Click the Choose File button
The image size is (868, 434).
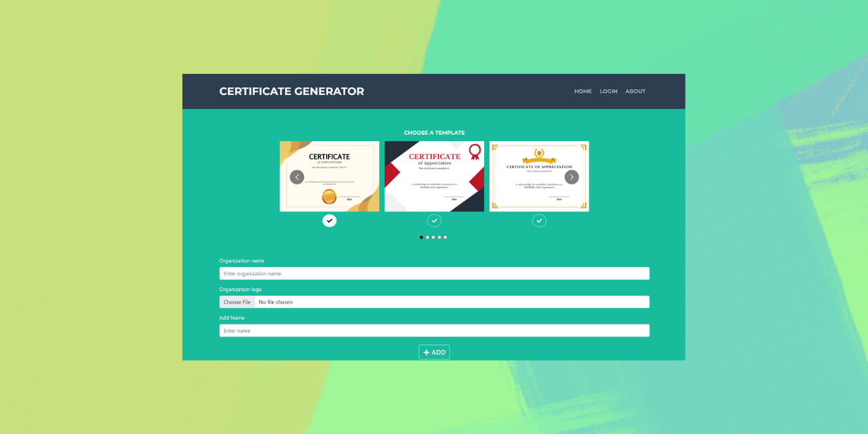coord(237,302)
